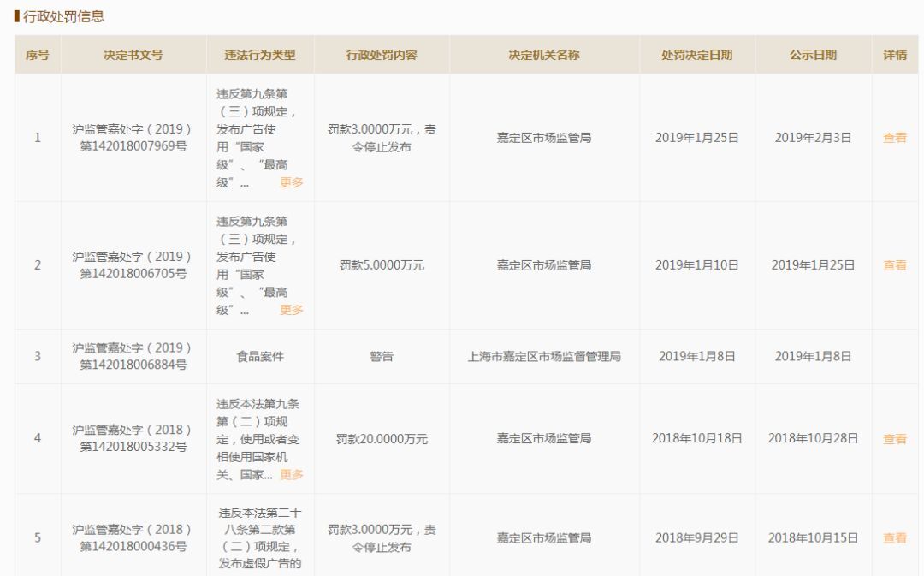Open 查看 details for row 5 dated 2018年9月29日

[x=895, y=537]
